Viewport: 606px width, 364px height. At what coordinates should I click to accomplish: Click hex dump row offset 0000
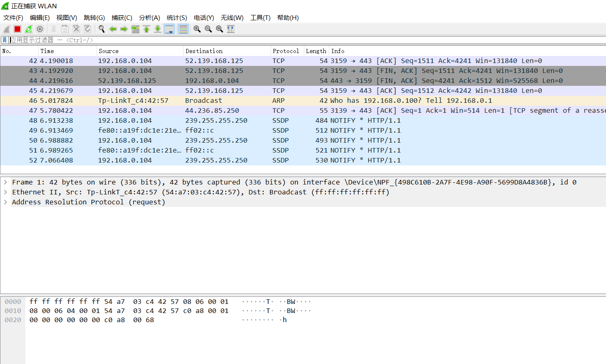[13, 302]
